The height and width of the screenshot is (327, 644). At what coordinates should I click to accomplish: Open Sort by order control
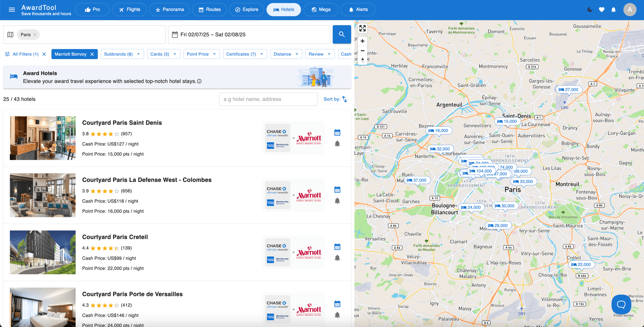[335, 99]
